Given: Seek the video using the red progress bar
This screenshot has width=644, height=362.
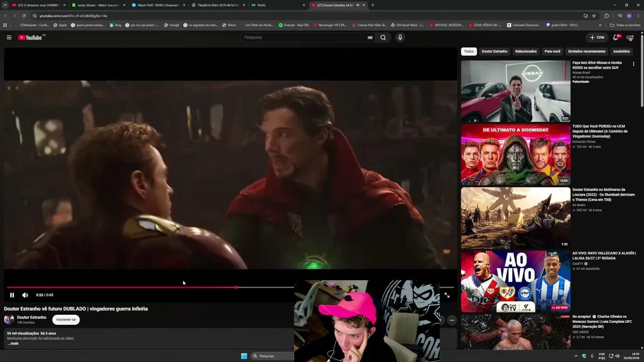Looking at the screenshot, I should coord(230,288).
